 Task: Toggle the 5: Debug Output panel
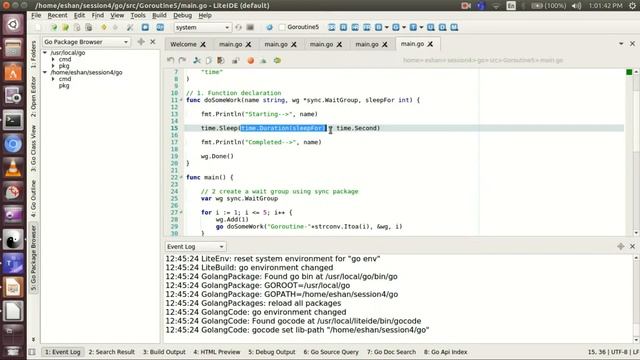tap(272, 352)
